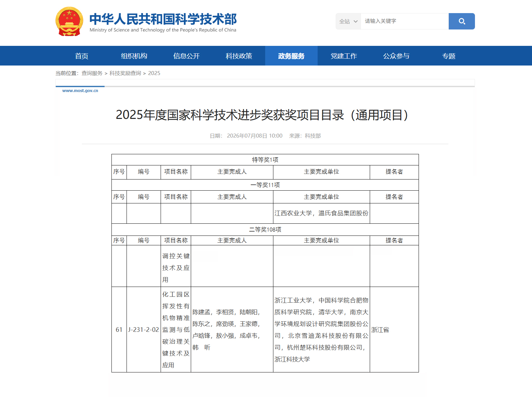Click the 特等奖1项 table heading
Viewport: 532px width, 397px height.
coord(265,160)
